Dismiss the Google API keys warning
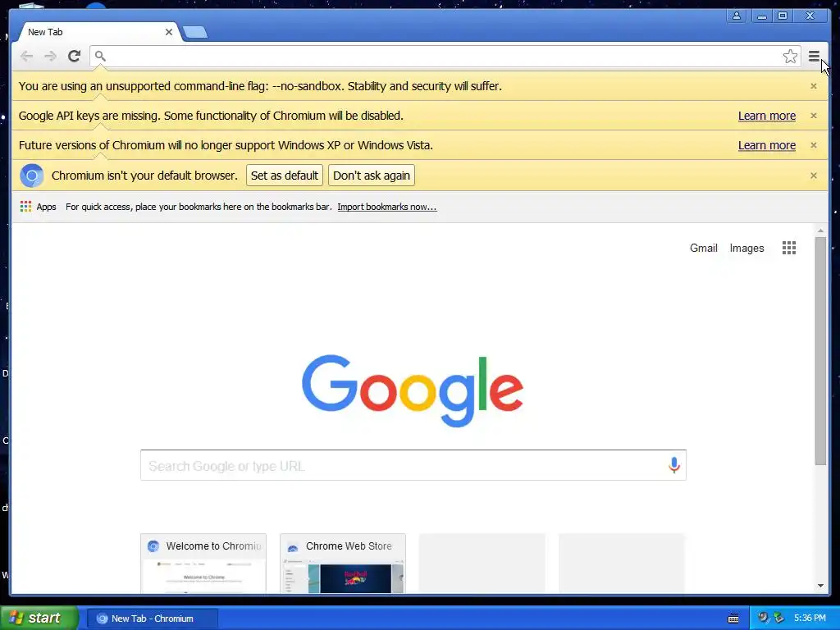This screenshot has height=630, width=840. coord(813,116)
